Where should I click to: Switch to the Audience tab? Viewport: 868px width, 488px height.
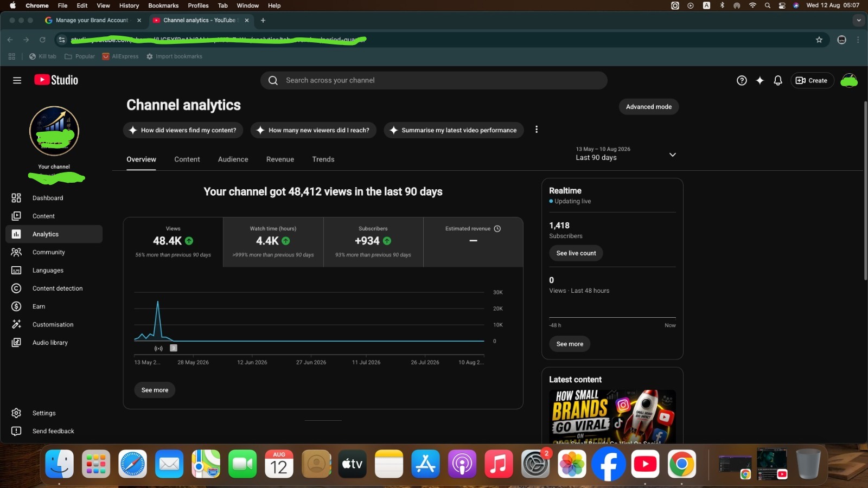233,159
